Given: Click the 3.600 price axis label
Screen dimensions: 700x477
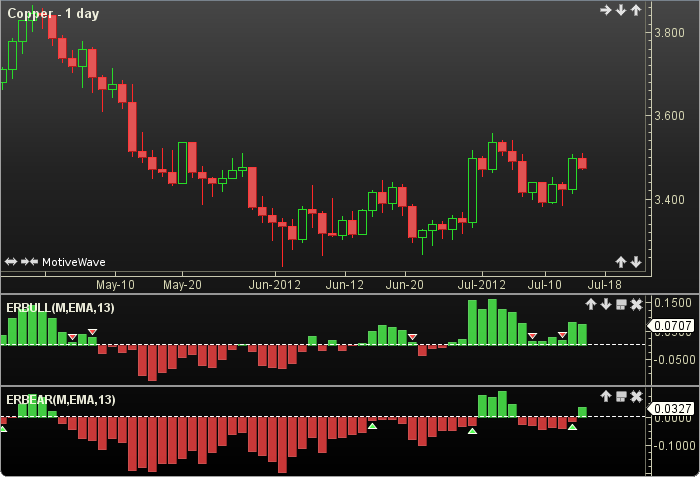Looking at the screenshot, I should [669, 116].
